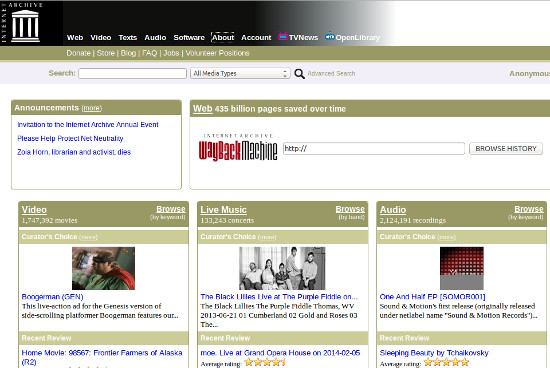Click the Donate link

[78, 53]
